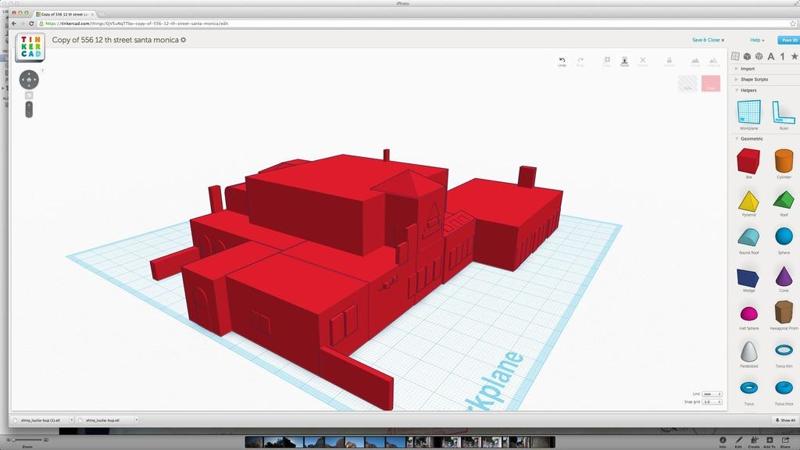This screenshot has width=800, height=450.
Task: Open design properties gear beside title
Action: click(x=183, y=40)
